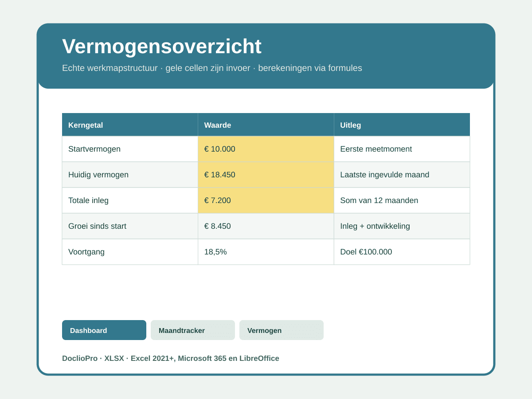Click the € 8.450 value cell

coord(266,226)
